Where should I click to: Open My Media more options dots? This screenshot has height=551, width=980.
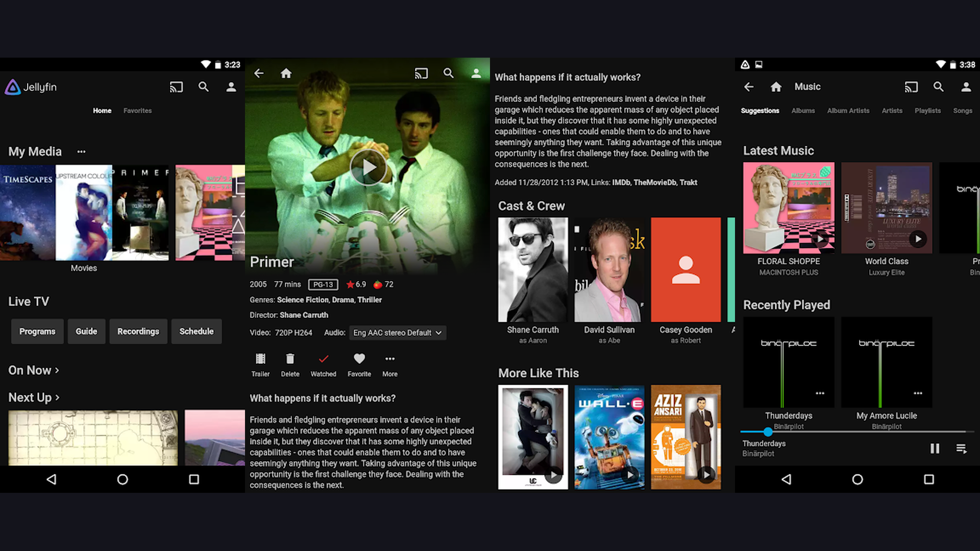coord(81,152)
